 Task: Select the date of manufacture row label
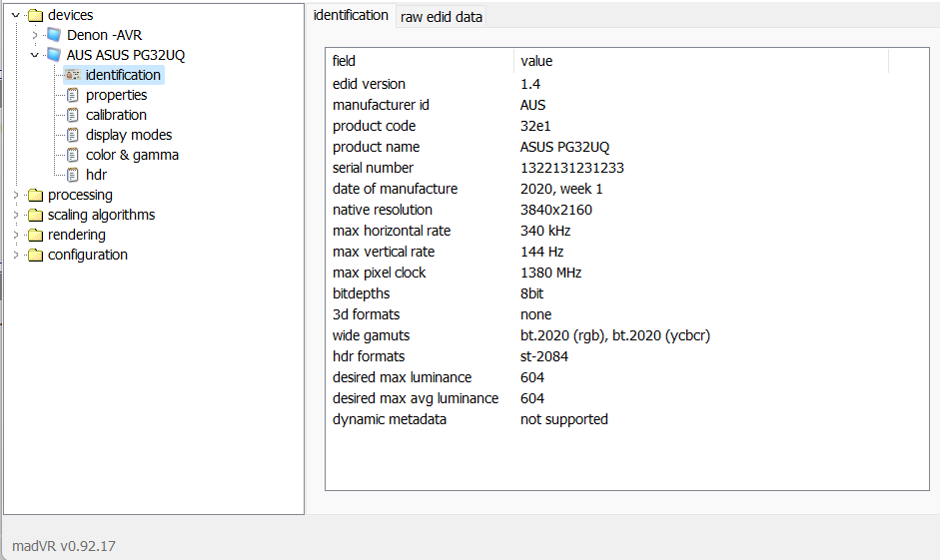click(x=395, y=189)
